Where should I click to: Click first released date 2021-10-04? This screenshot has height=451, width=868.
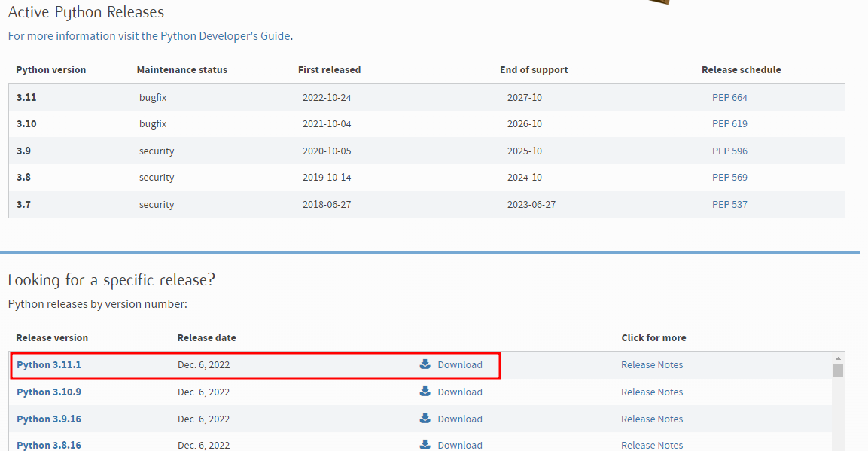click(x=327, y=124)
